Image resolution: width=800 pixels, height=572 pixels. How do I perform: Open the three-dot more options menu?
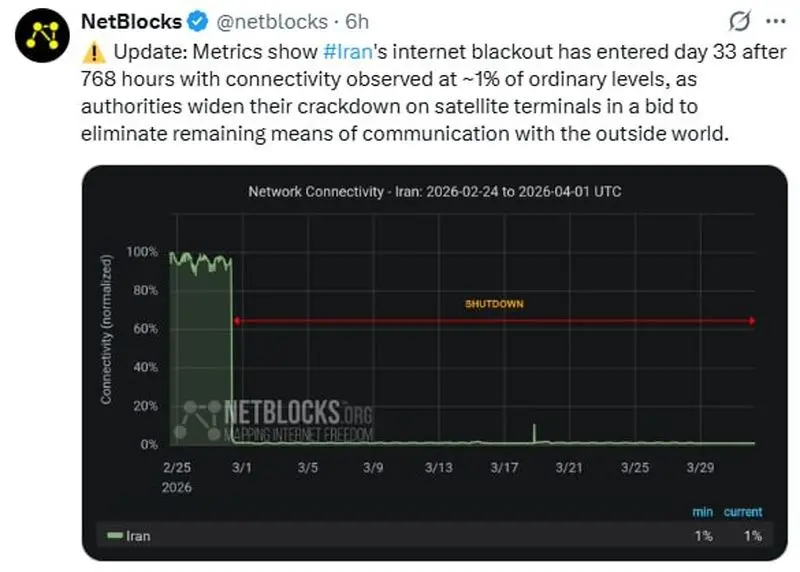[775, 21]
